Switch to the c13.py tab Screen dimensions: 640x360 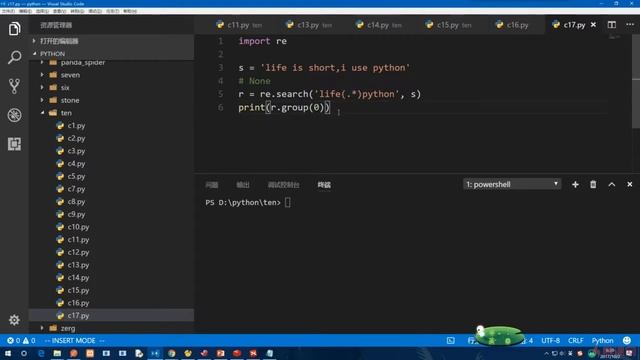309,25
